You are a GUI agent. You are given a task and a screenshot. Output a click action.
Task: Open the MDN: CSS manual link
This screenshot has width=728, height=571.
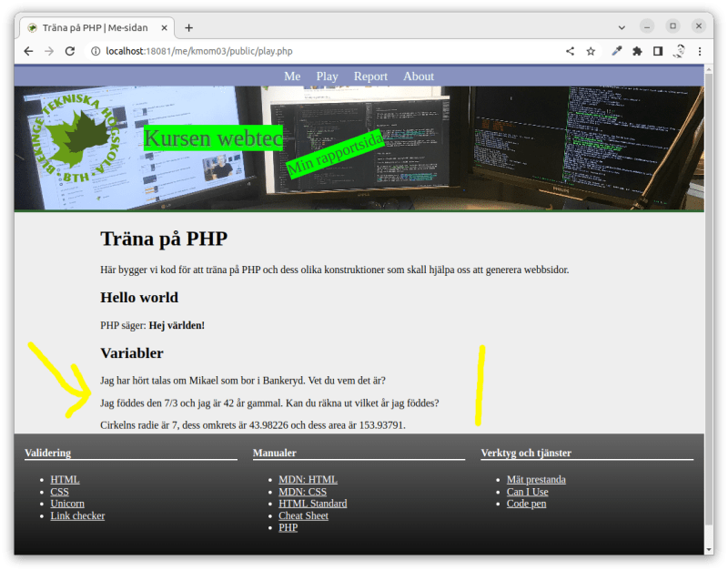302,491
